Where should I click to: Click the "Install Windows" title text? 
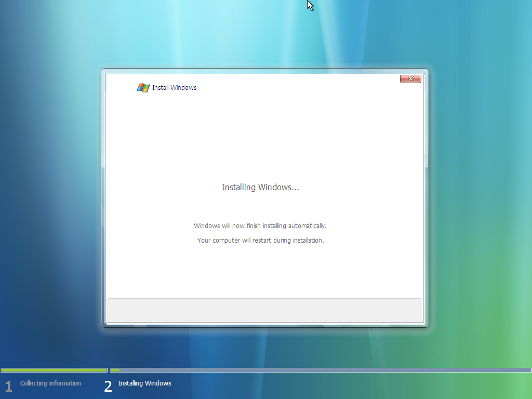[175, 87]
